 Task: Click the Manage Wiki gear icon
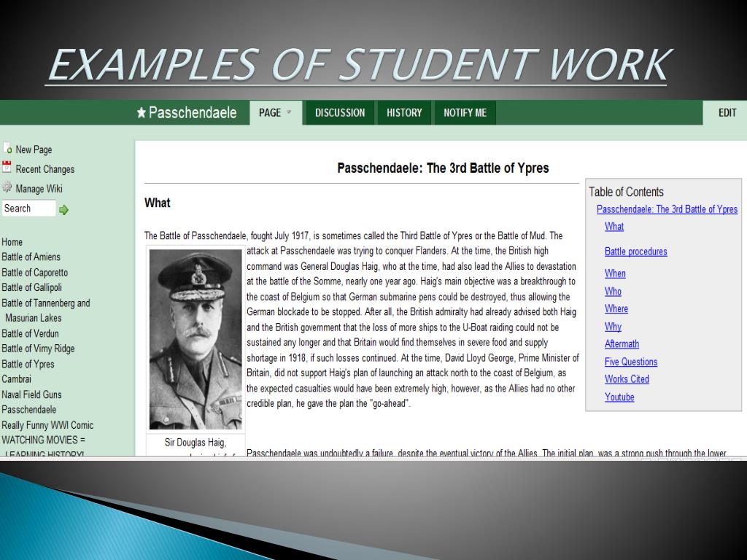[x=7, y=187]
